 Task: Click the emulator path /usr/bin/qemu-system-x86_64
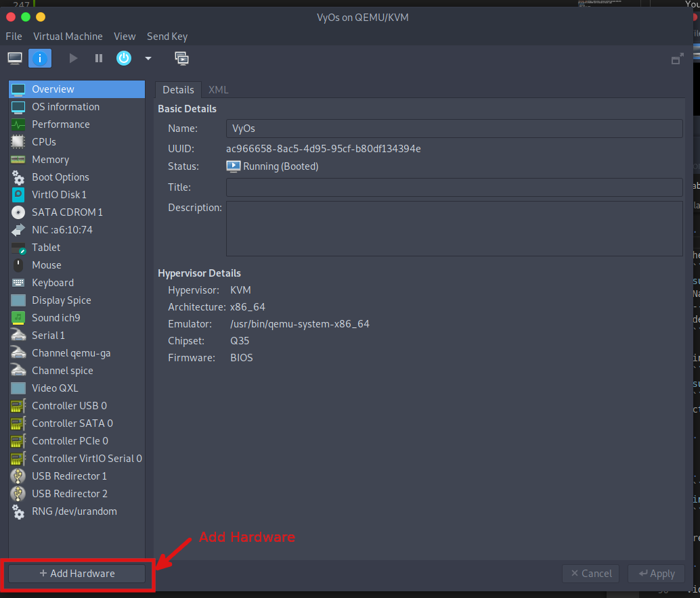pyautogui.click(x=299, y=324)
